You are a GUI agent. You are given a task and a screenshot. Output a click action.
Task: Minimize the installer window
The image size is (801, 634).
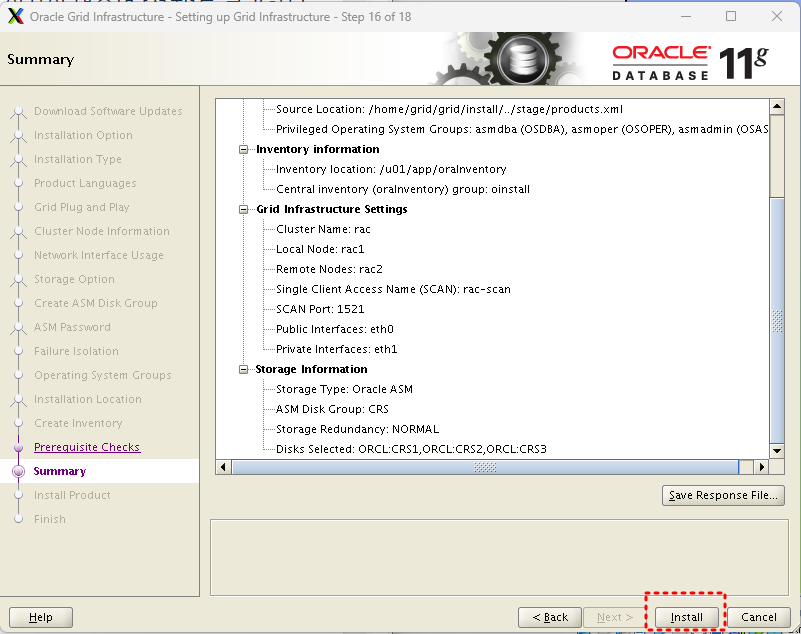pos(686,16)
